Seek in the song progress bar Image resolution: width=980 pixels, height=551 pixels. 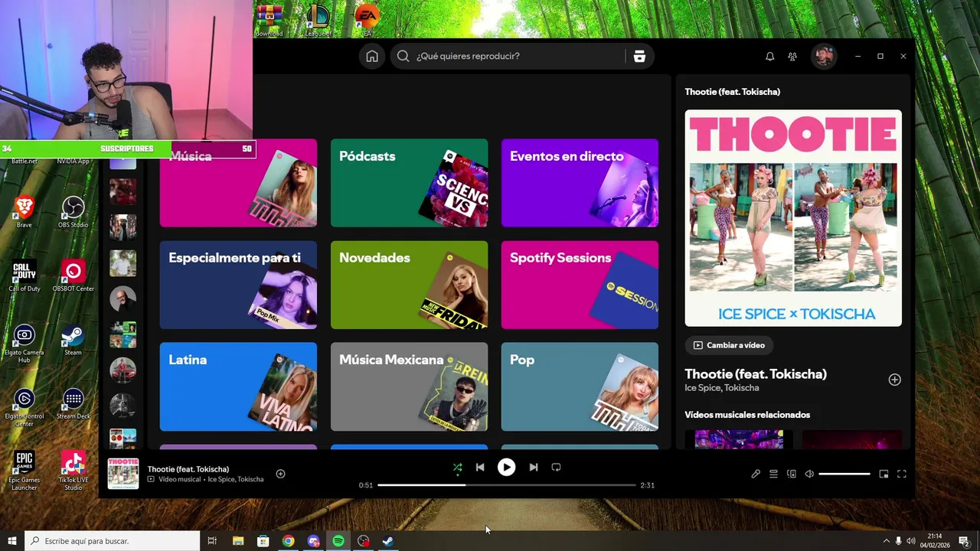[x=506, y=485]
